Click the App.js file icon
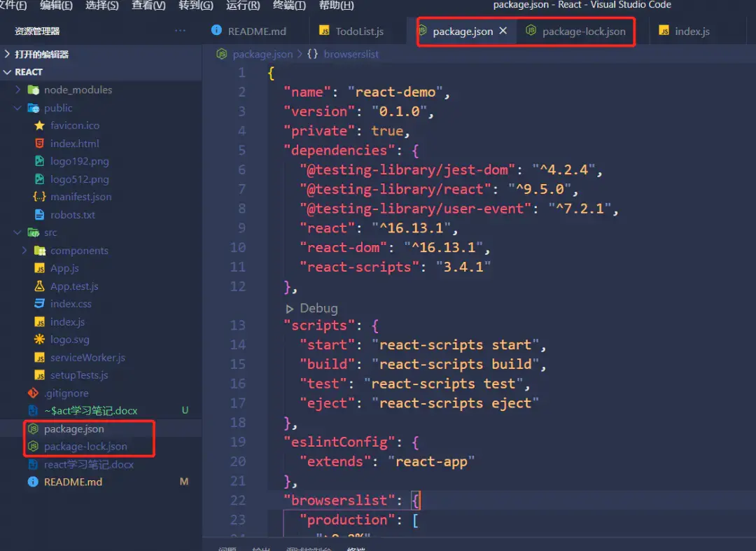Image resolution: width=756 pixels, height=551 pixels. click(39, 269)
